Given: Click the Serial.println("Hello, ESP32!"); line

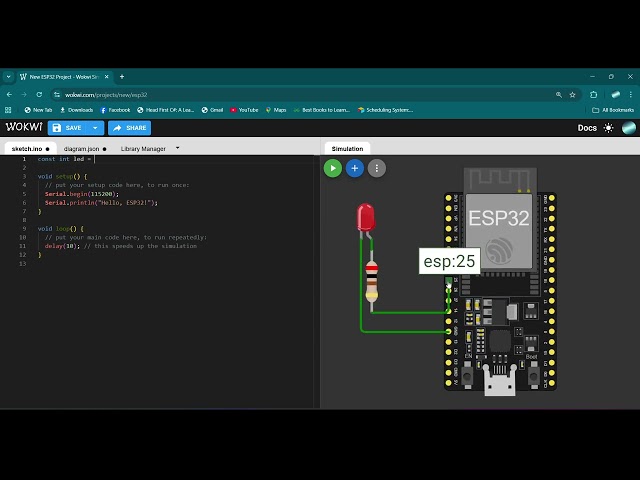Looking at the screenshot, I should (101, 202).
